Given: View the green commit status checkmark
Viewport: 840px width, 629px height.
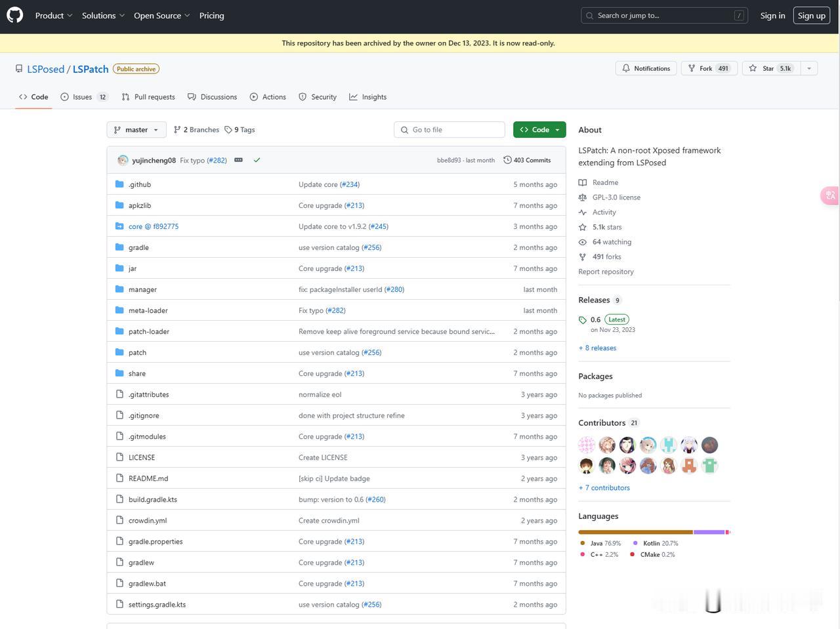Looking at the screenshot, I should (257, 160).
